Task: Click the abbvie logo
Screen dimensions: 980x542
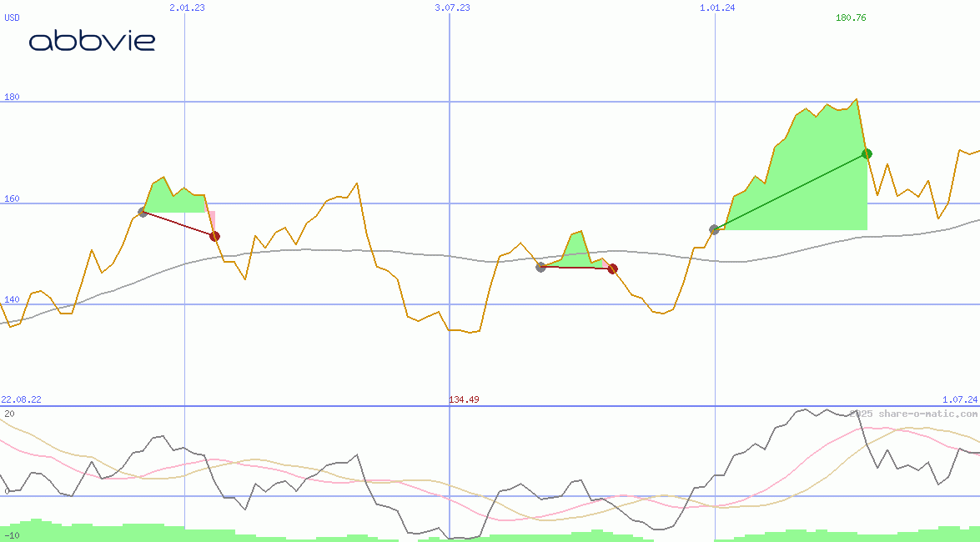Action: point(92,41)
